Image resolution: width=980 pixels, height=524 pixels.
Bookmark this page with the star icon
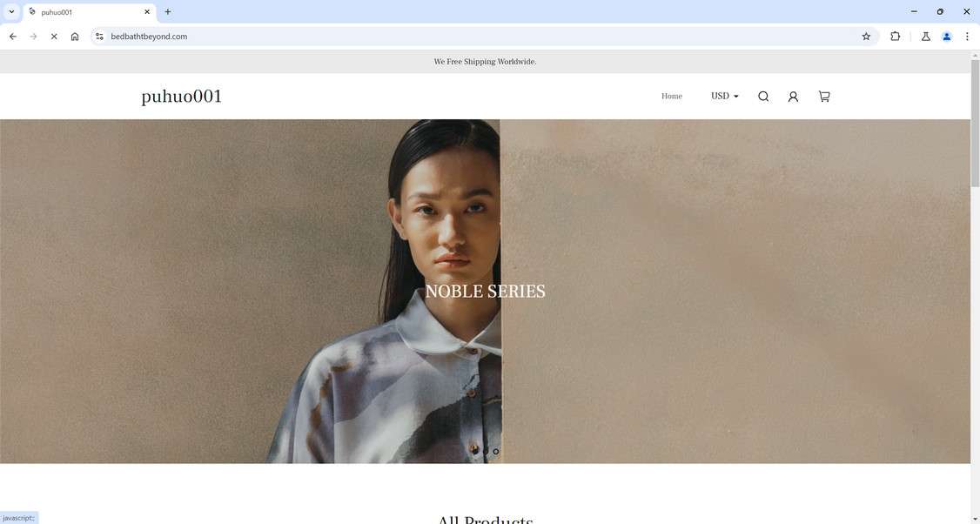[x=866, y=37]
